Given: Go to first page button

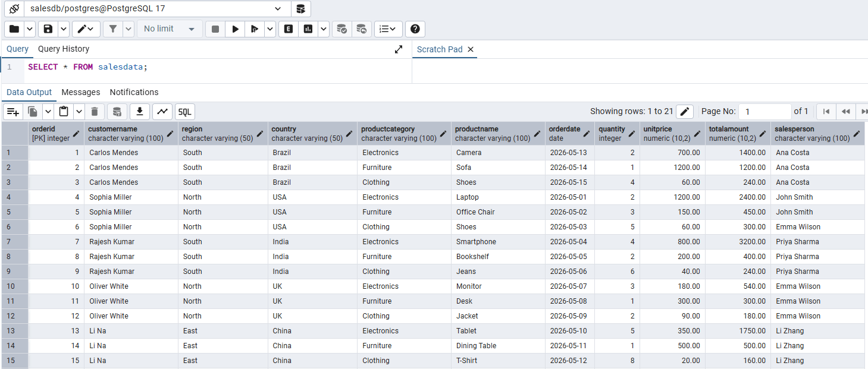Looking at the screenshot, I should [826, 111].
